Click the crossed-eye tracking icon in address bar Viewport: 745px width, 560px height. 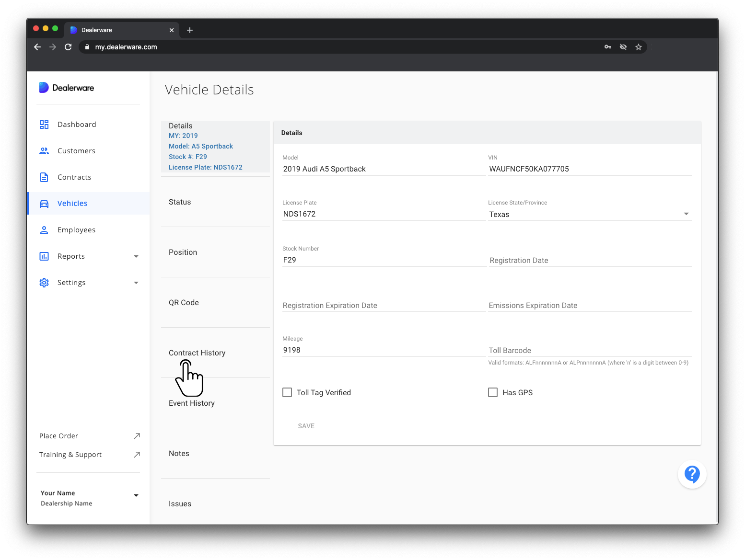(623, 47)
